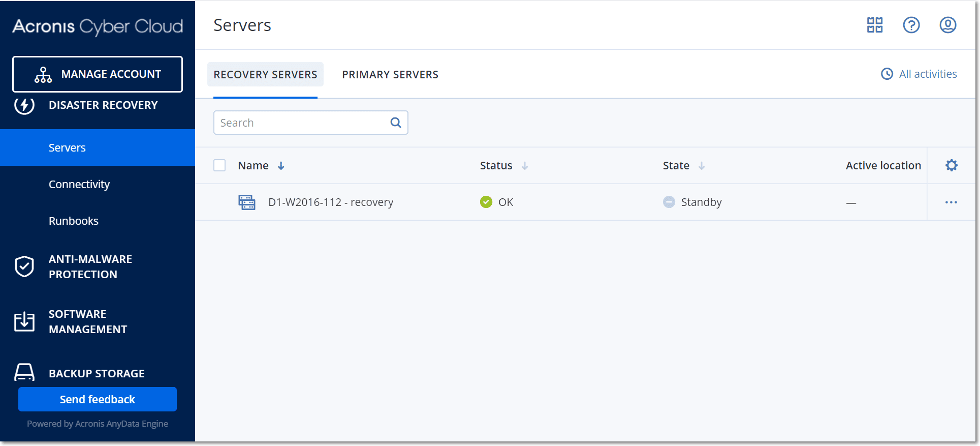Open the three-dot actions menu for D1-W2016-112

(951, 202)
